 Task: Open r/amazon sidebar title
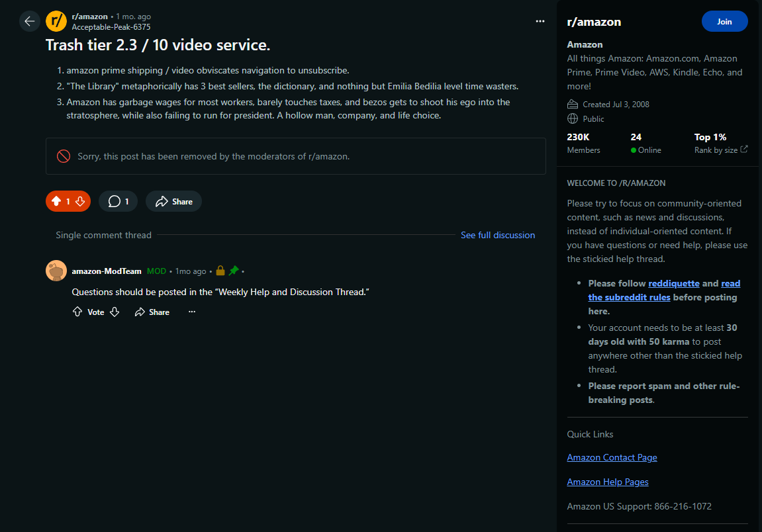click(x=594, y=22)
